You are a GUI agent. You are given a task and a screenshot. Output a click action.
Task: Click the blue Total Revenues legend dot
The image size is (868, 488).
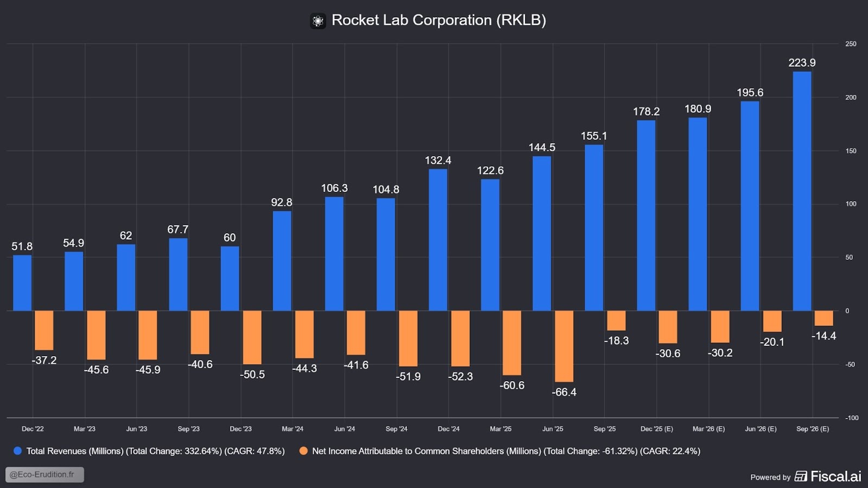point(17,451)
